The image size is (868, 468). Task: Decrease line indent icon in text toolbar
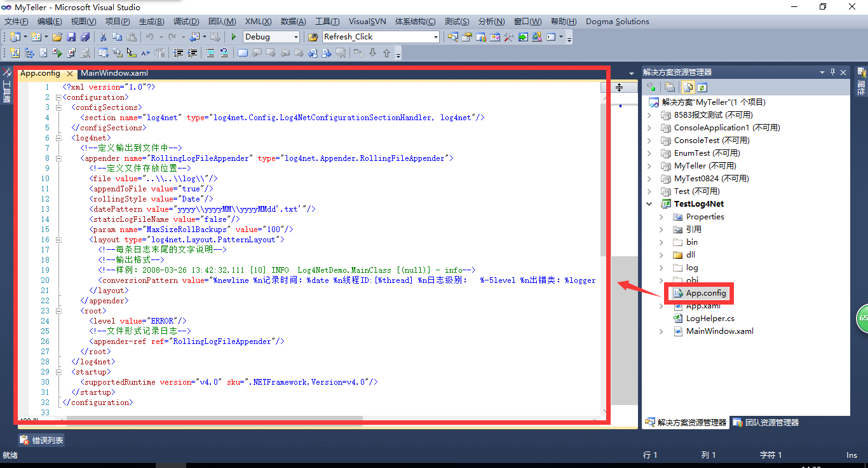(179, 53)
